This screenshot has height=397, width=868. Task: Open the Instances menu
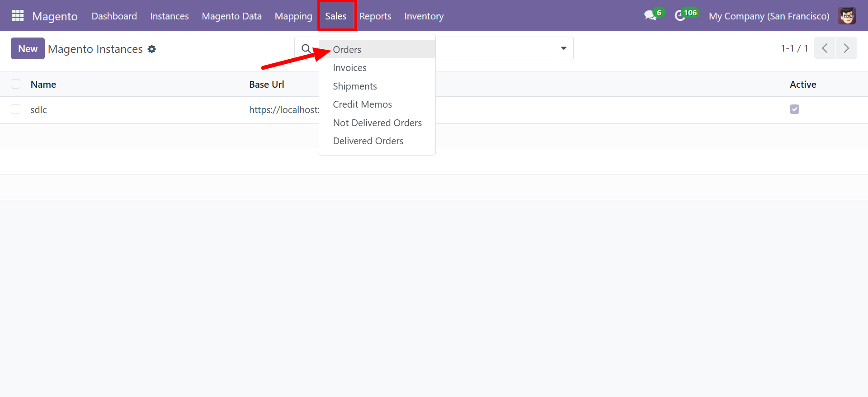(x=169, y=16)
